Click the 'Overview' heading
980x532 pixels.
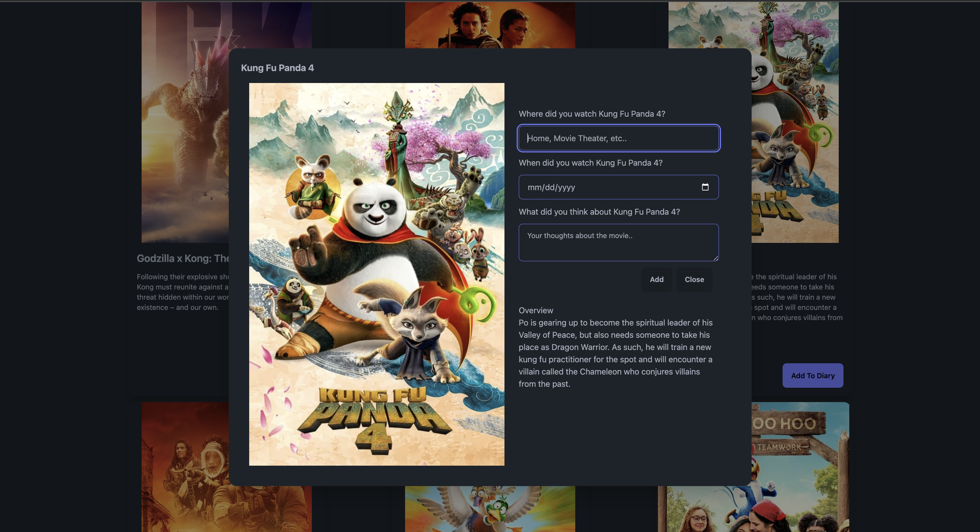[536, 310]
